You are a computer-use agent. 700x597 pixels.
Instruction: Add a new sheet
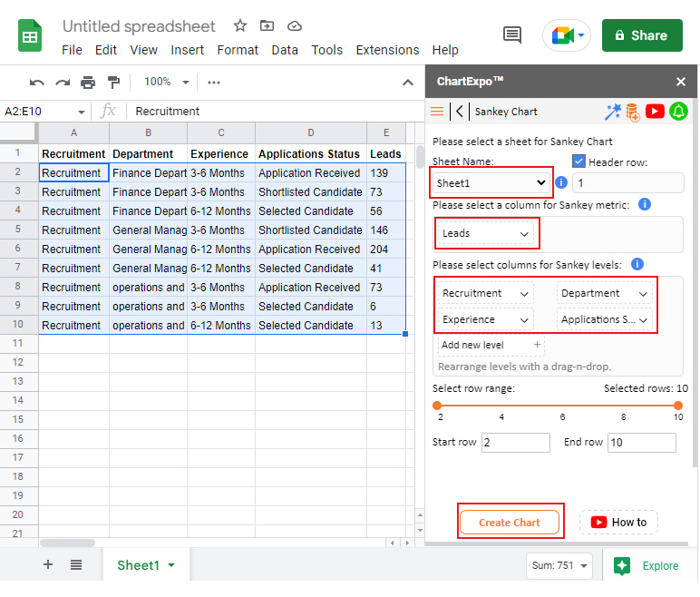click(48, 564)
